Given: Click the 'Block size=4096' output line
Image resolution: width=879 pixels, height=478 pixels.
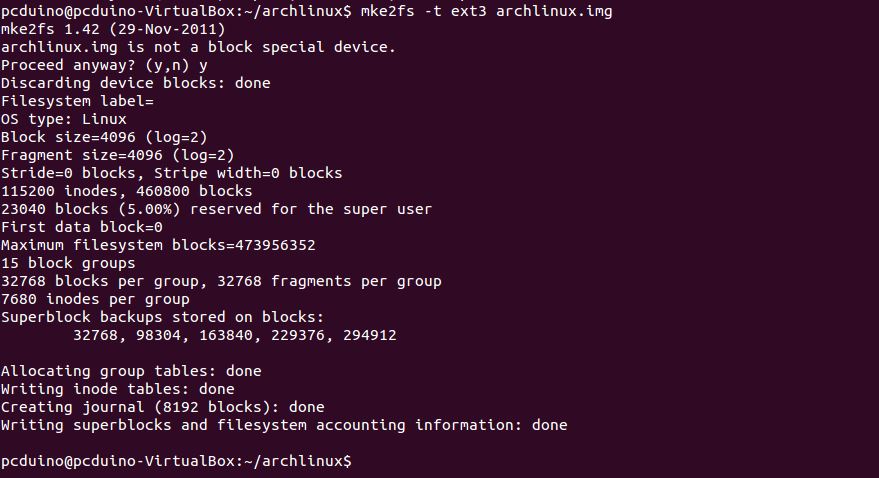Looking at the screenshot, I should [104, 137].
